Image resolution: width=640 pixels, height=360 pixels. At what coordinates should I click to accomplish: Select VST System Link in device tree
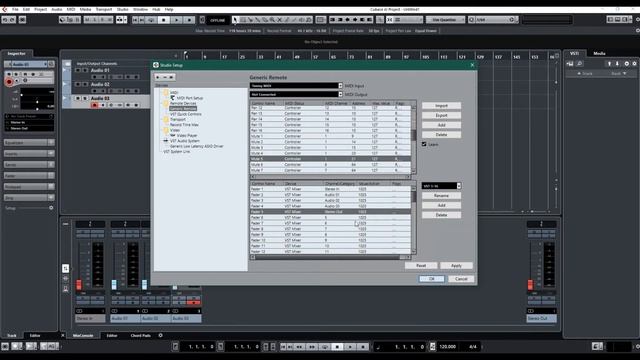176,151
